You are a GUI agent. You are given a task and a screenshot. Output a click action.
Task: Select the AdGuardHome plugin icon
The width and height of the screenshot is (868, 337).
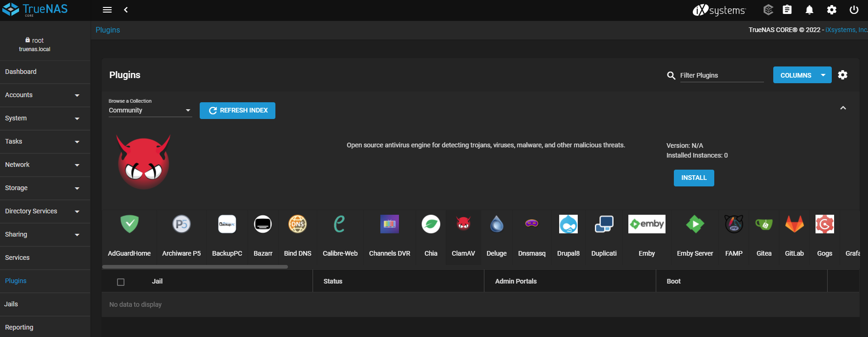coord(130,224)
